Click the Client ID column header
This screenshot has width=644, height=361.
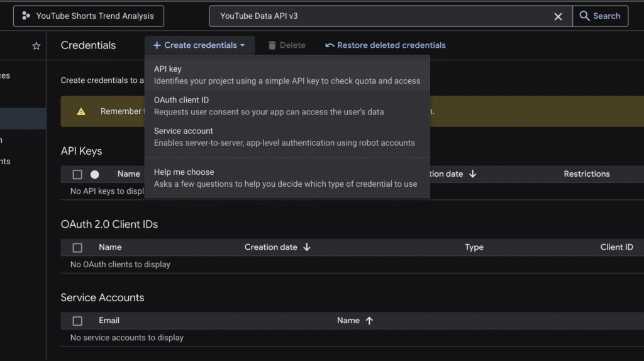point(616,247)
